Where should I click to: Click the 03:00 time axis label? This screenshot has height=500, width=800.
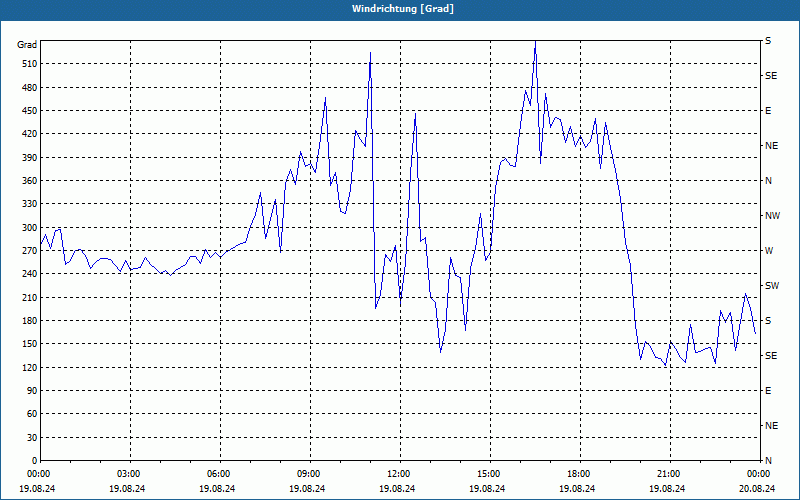click(127, 474)
